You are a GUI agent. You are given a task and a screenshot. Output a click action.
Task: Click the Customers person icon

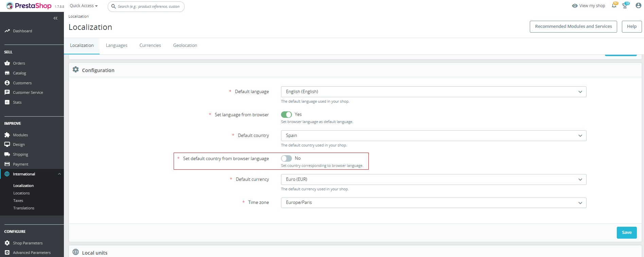[7, 83]
